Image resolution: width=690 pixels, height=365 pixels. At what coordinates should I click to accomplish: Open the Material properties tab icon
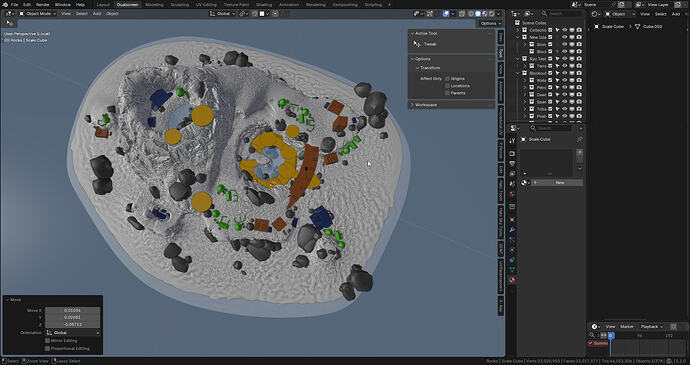point(512,280)
